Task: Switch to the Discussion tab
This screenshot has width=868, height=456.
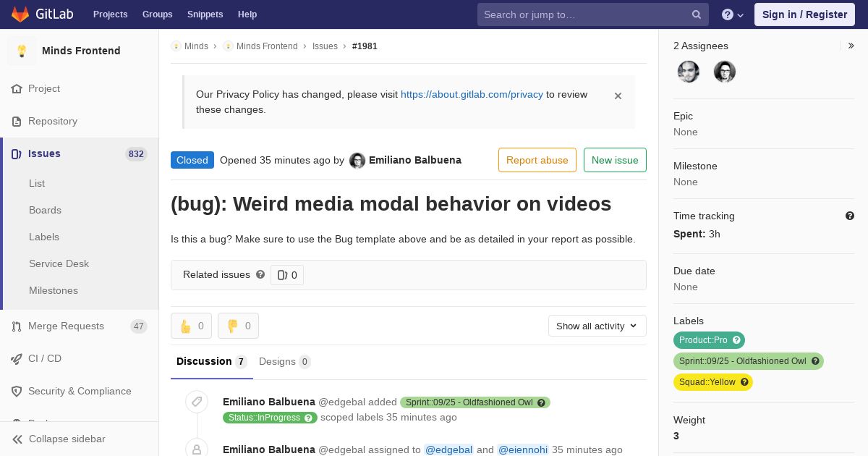Action: tap(212, 361)
